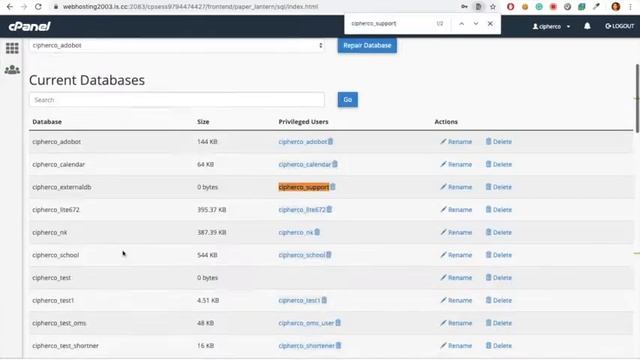Delete the cipherco_test database
Viewport: 640px width, 360px height.
click(x=498, y=278)
